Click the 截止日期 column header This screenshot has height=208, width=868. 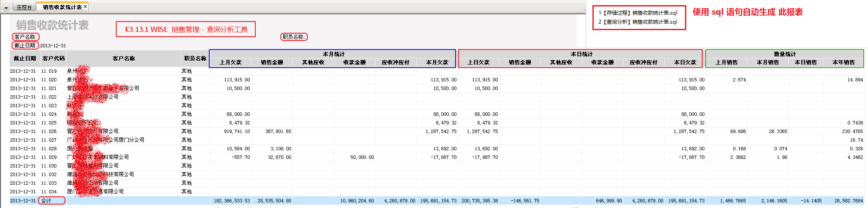tap(25, 59)
